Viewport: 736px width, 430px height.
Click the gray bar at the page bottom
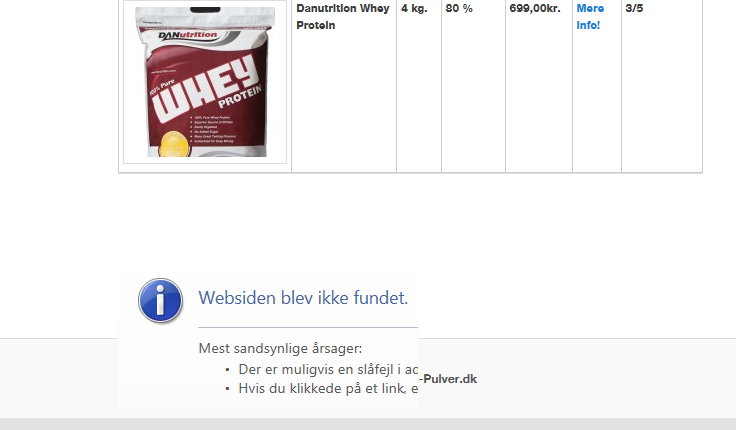point(368,424)
